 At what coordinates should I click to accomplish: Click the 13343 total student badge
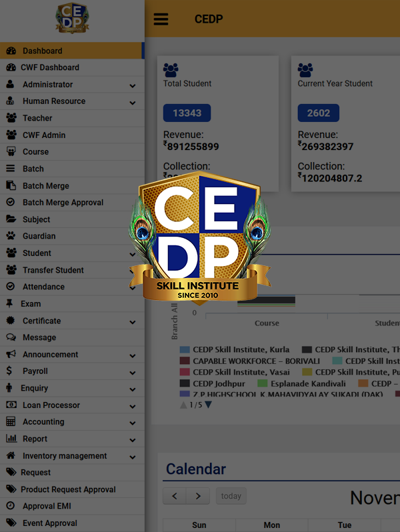(187, 113)
